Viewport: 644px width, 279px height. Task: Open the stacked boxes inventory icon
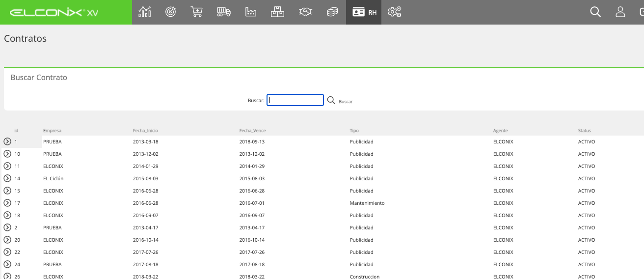278,12
